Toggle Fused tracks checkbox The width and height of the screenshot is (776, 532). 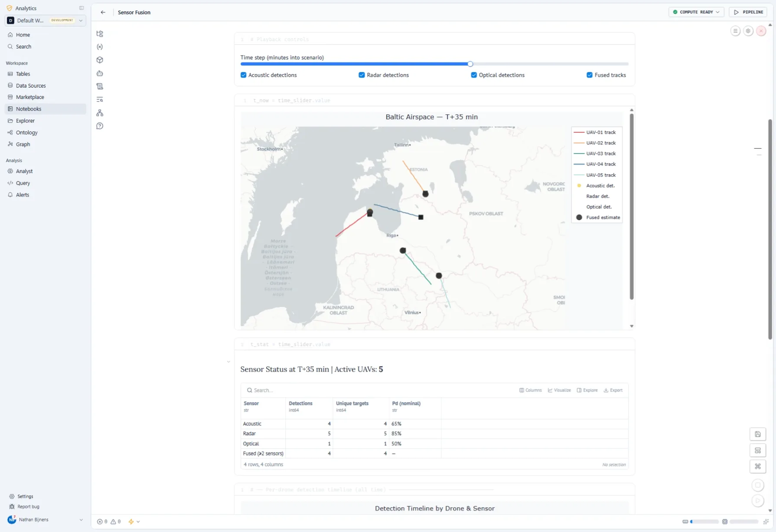tap(590, 75)
